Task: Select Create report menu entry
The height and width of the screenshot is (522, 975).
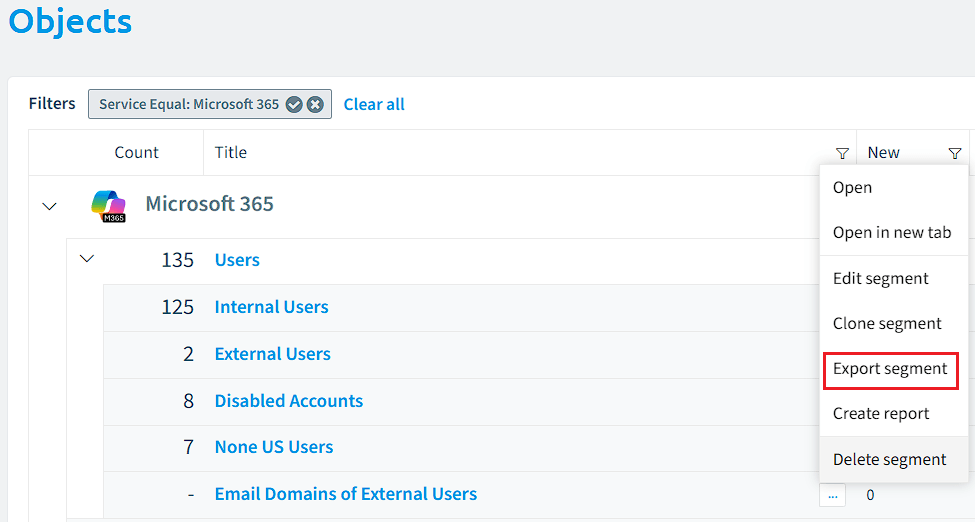Action: click(894, 414)
